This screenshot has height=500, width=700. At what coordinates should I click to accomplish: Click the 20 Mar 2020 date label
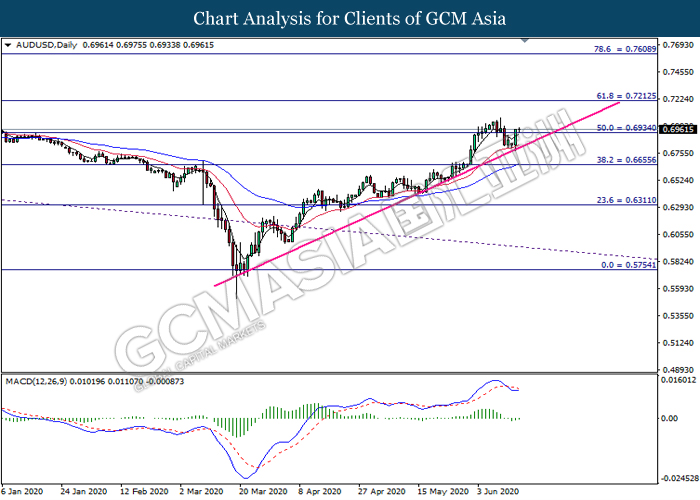(x=263, y=492)
